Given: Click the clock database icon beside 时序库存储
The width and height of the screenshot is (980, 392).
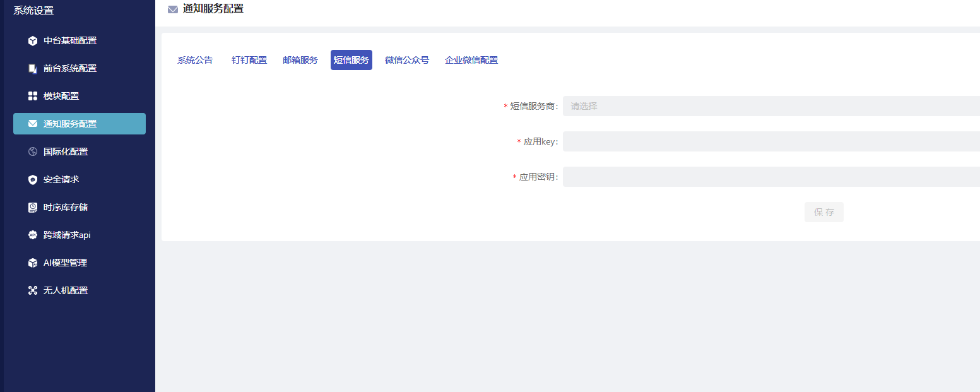Looking at the screenshot, I should pos(33,208).
